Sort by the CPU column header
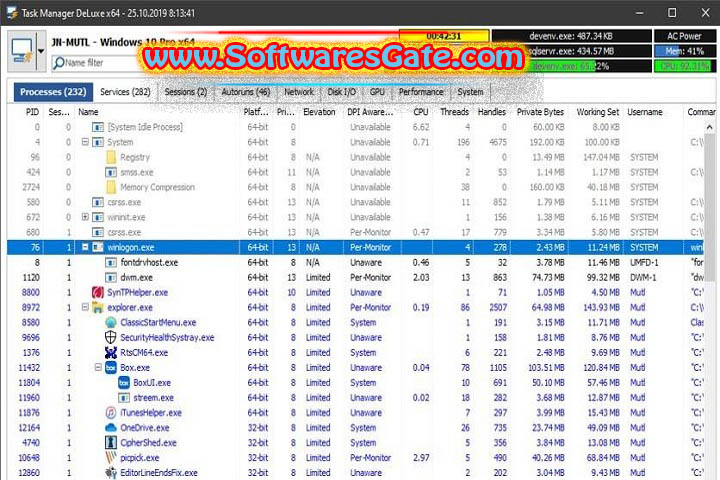 point(421,112)
